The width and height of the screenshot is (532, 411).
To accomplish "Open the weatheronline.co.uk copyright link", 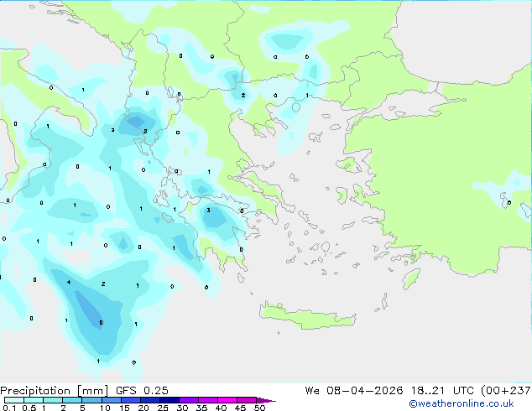I will click(x=462, y=403).
